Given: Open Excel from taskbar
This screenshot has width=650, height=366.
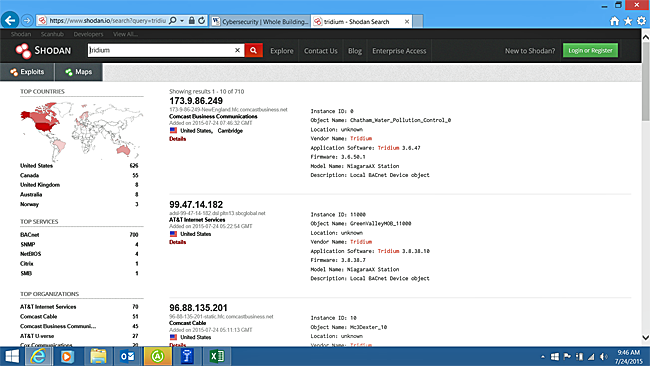Looking at the screenshot, I should 216,356.
